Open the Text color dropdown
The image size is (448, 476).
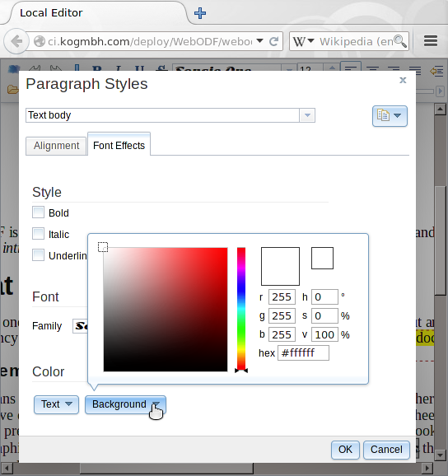tap(57, 404)
